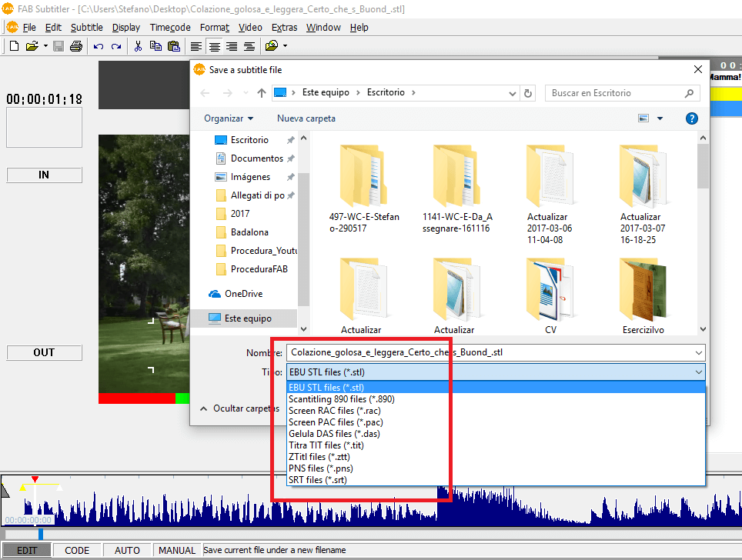The height and width of the screenshot is (560, 742).
Task: Expand the Organizar dropdown
Action: 229,118
